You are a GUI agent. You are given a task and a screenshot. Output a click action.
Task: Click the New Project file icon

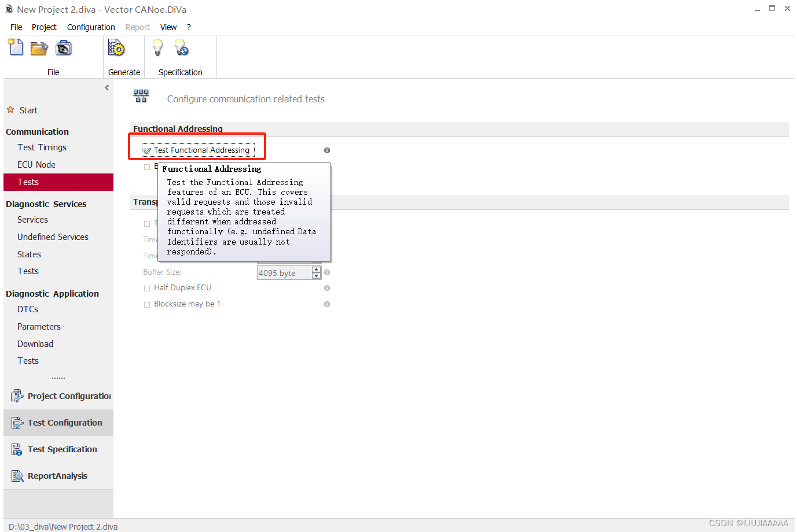[16, 47]
